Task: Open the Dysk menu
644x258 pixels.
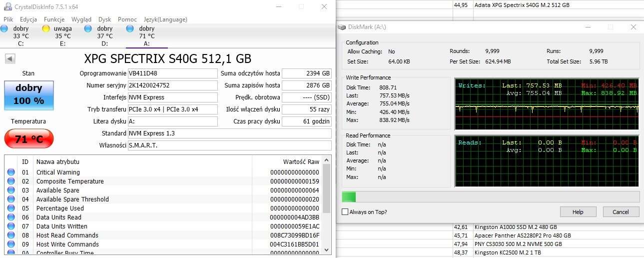Action: click(105, 19)
